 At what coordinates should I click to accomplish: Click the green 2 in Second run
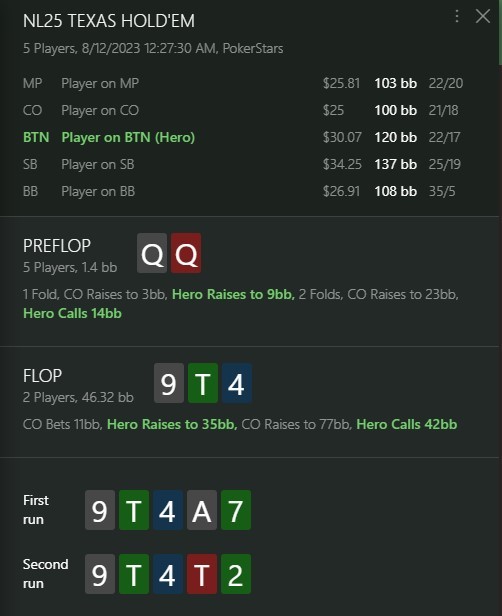click(x=236, y=574)
